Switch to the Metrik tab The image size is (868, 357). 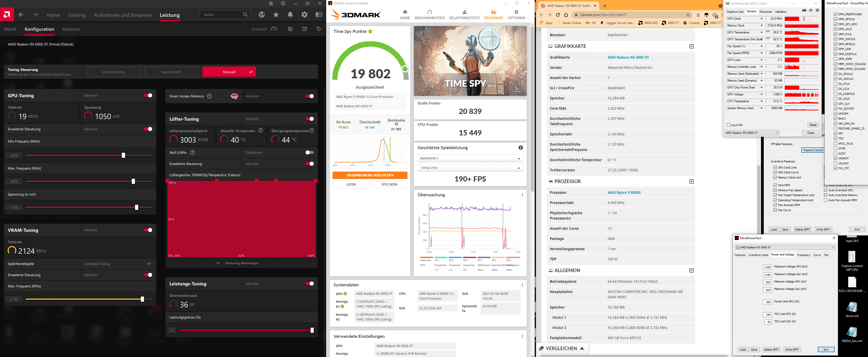pyautogui.click(x=10, y=29)
